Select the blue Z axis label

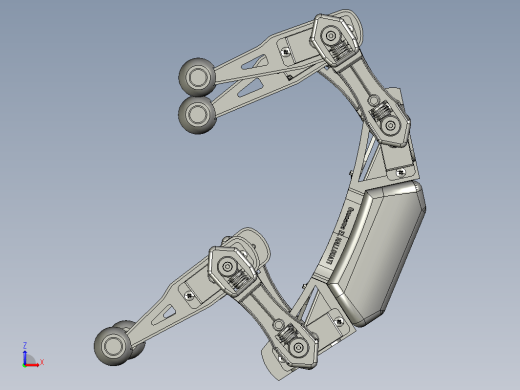[x=25, y=345]
